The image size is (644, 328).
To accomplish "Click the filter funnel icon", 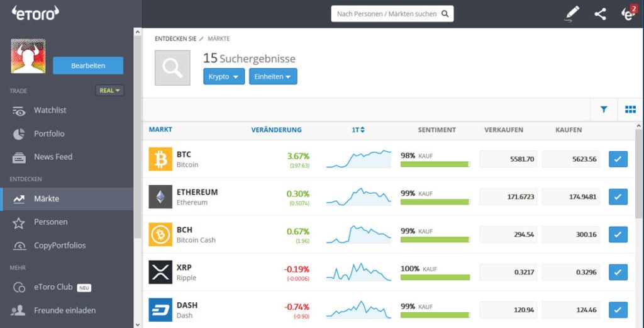I will coord(604,110).
